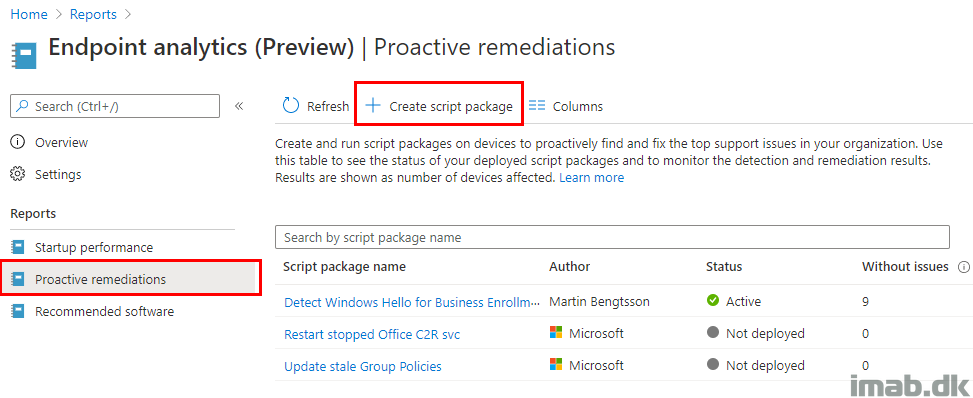Click the Startup performance notebook icon
973x398 pixels.
pyautogui.click(x=18, y=247)
